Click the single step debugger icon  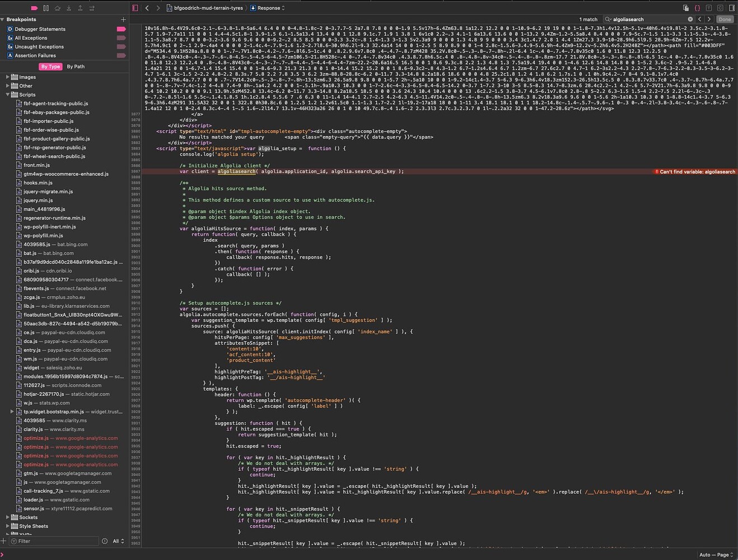tap(92, 8)
